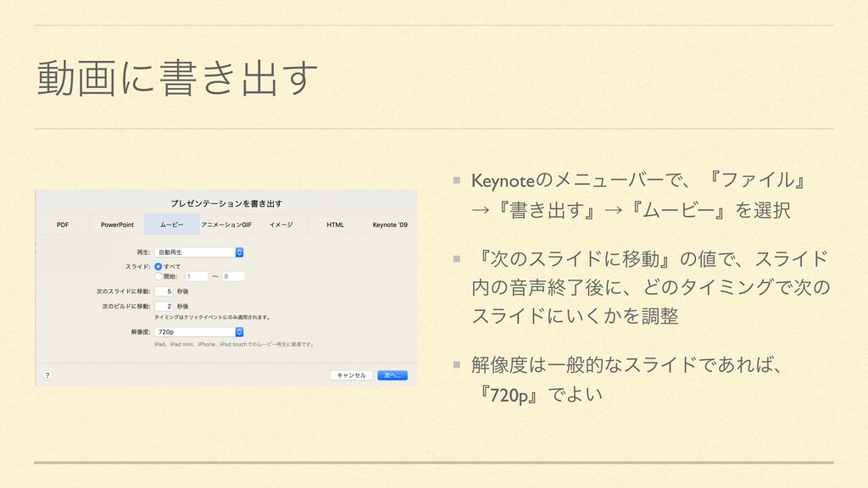
Task: Select the PowerPoint export tab
Action: pyautogui.click(x=117, y=225)
